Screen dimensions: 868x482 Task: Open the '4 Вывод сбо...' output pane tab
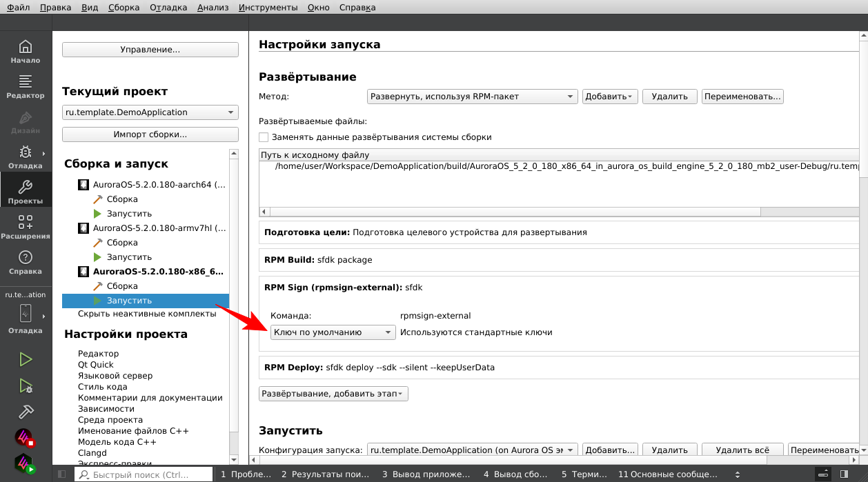(515, 474)
